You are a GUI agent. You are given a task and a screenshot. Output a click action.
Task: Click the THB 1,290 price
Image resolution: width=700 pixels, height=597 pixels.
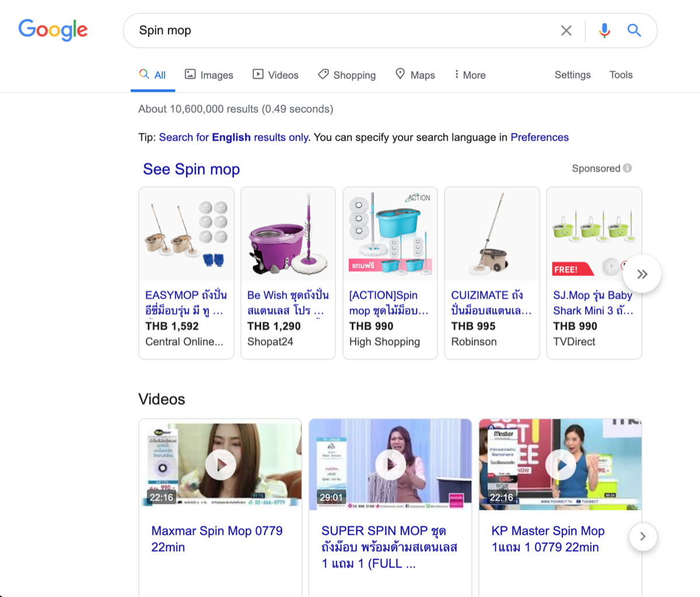tap(274, 326)
